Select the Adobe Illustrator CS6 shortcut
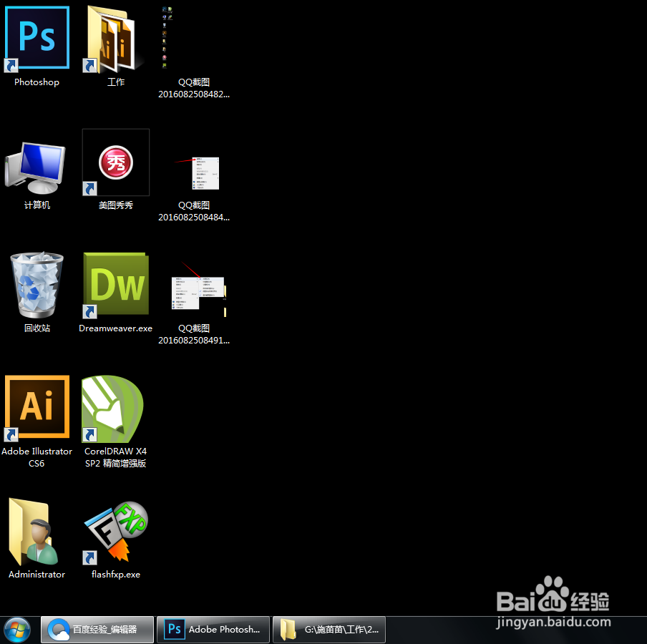This screenshot has height=644, width=647. tap(37, 408)
